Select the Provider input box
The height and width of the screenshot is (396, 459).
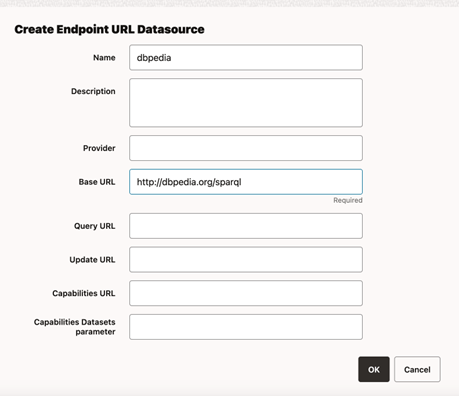(x=246, y=148)
